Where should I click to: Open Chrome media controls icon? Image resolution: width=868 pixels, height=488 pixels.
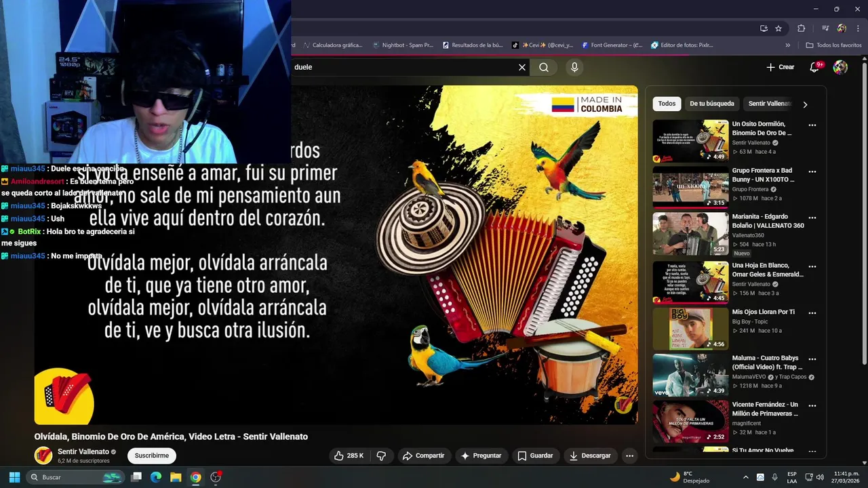tap(825, 28)
